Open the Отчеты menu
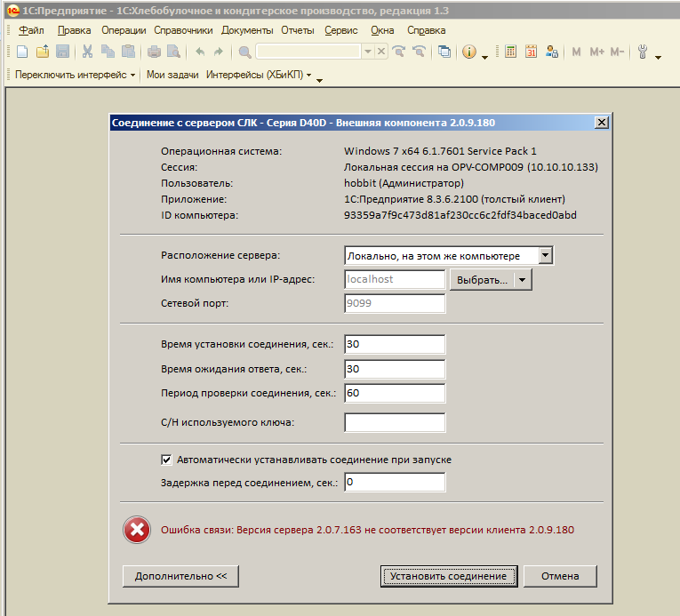 coord(298,30)
